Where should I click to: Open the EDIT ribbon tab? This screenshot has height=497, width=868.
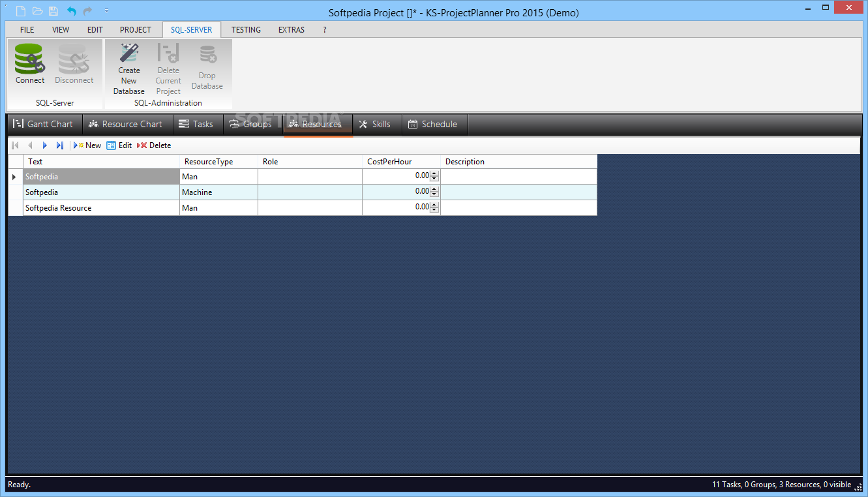pos(95,30)
